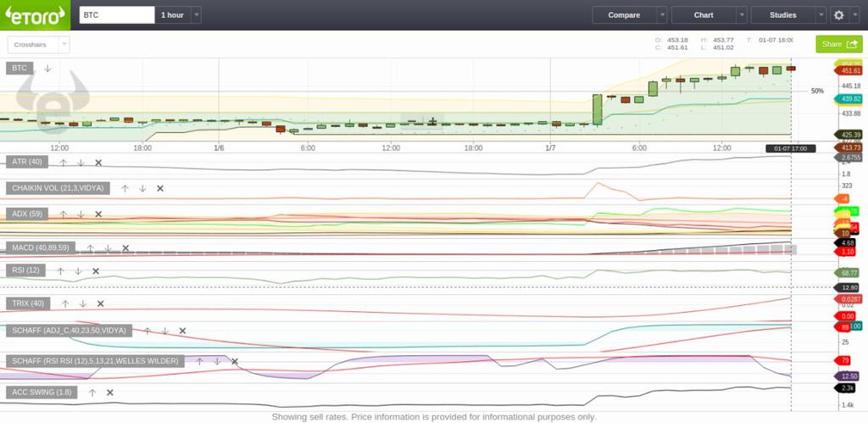The image size is (868, 423).
Task: Move ATR (40) panel up
Action: coord(63,162)
